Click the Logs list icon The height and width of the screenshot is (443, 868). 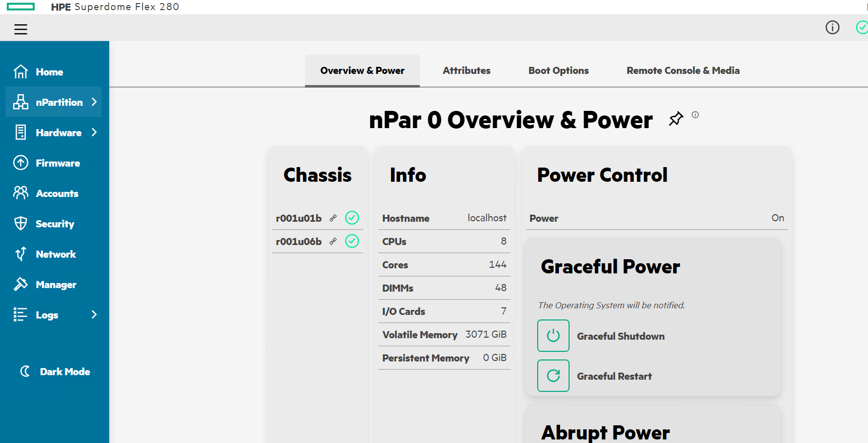coord(21,314)
